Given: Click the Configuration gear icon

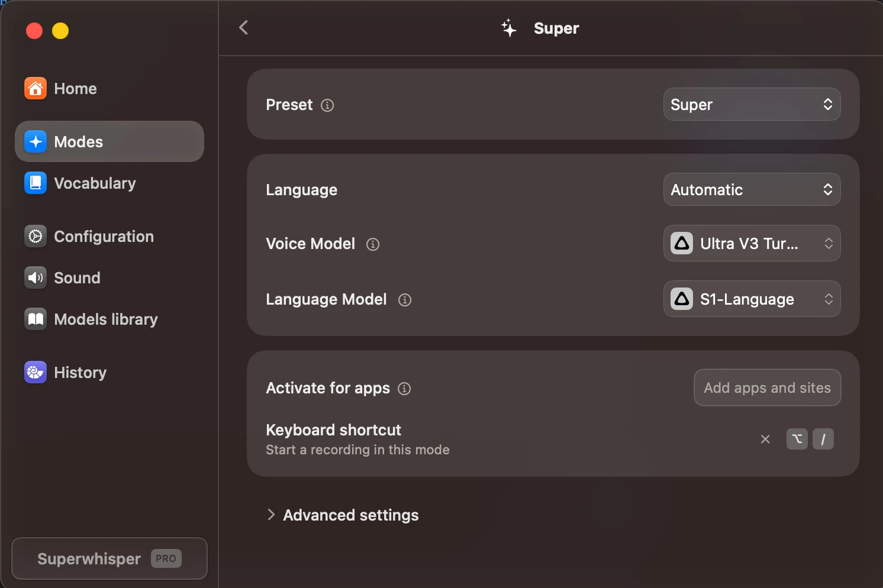Looking at the screenshot, I should tap(36, 237).
